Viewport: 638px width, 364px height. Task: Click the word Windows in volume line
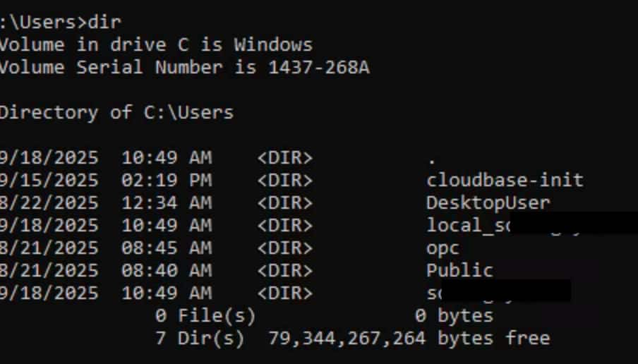click(x=273, y=44)
